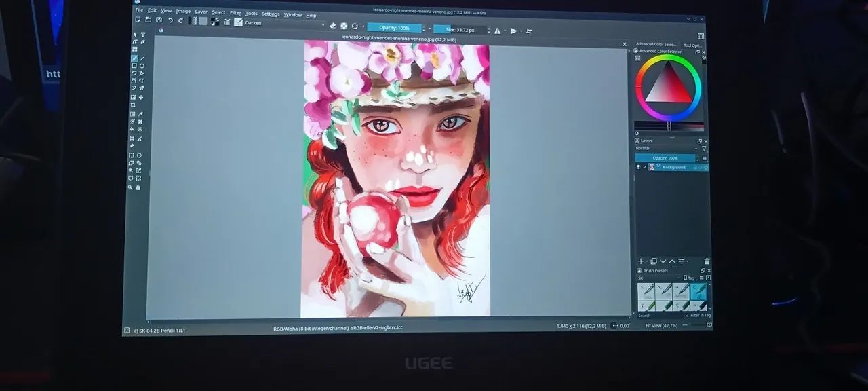Open the fill patterns chooser

click(203, 21)
